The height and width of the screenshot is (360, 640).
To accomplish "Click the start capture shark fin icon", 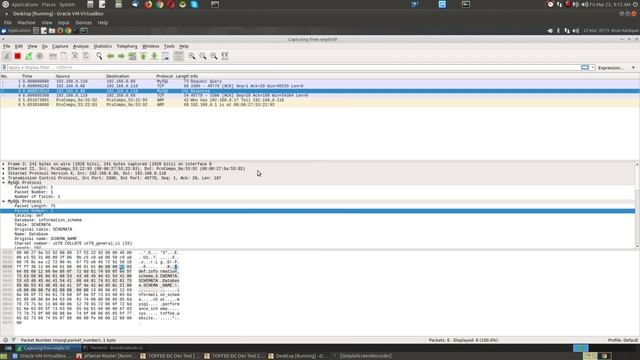I will tap(7, 56).
